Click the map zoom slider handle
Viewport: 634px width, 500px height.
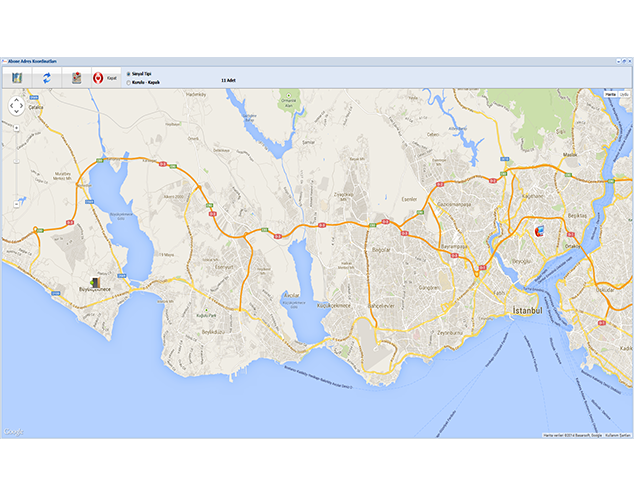pyautogui.click(x=17, y=161)
